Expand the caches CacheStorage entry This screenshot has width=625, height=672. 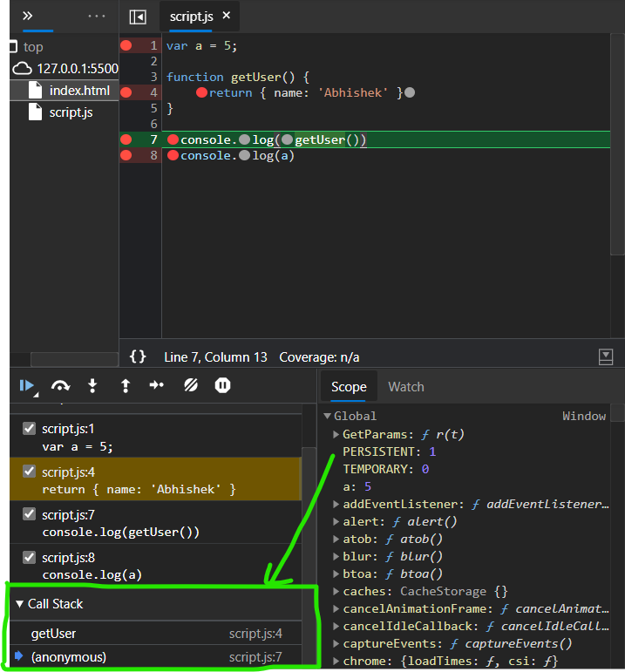coord(336,592)
